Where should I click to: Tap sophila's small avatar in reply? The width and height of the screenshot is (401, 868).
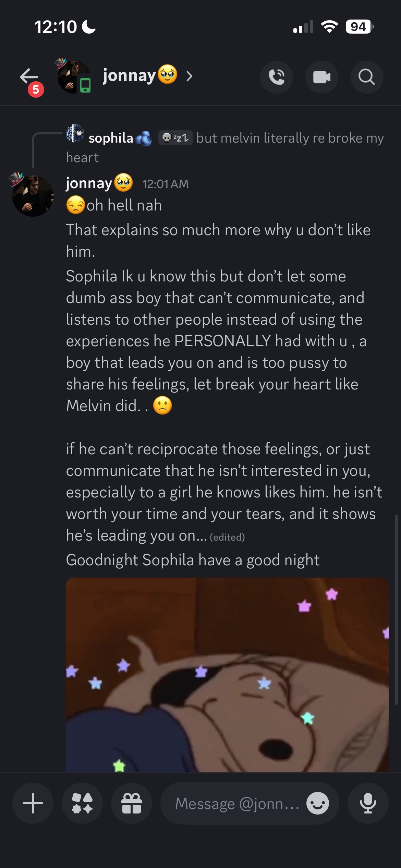[75, 133]
